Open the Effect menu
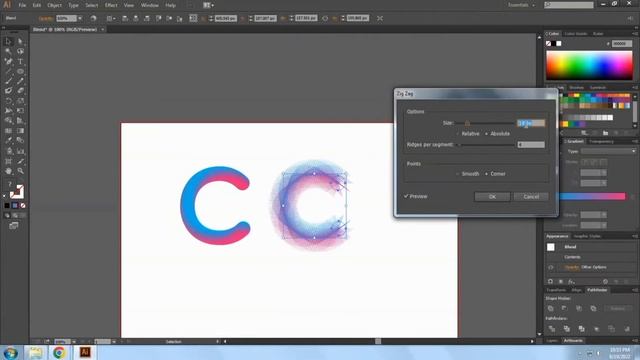This screenshot has width=640, height=360. pos(111,5)
